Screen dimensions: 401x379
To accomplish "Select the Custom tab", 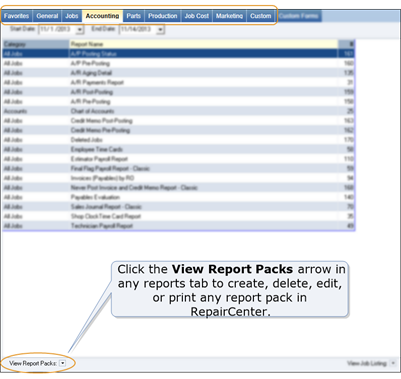I will (x=261, y=16).
